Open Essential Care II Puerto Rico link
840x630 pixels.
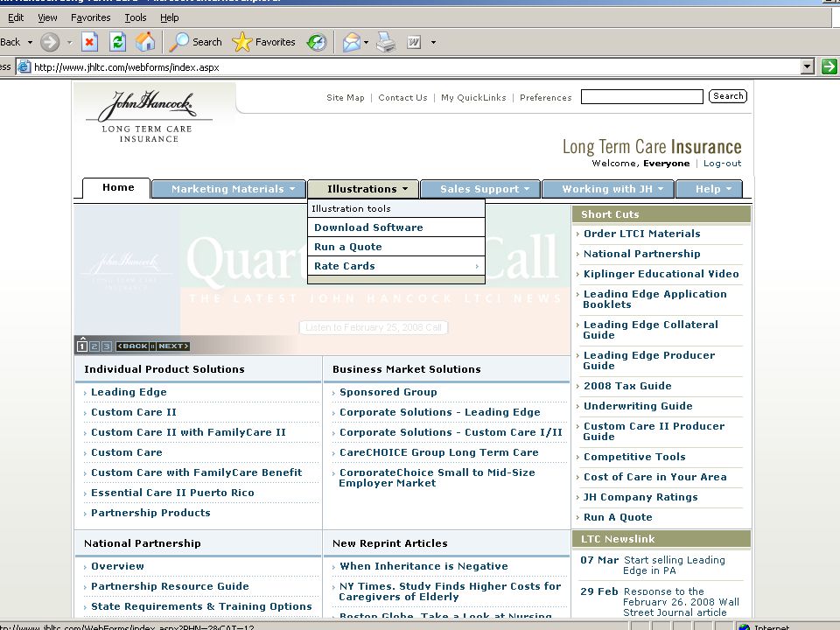172,493
